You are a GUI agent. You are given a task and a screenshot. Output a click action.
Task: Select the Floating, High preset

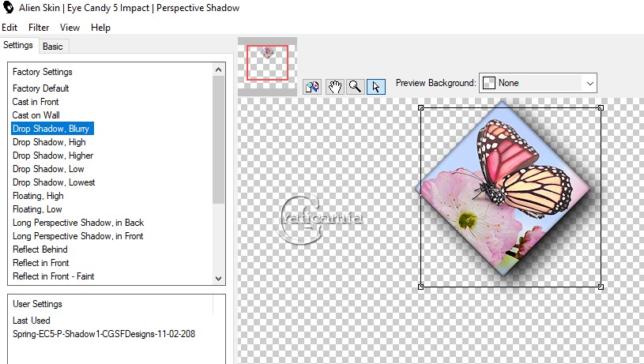tap(38, 196)
